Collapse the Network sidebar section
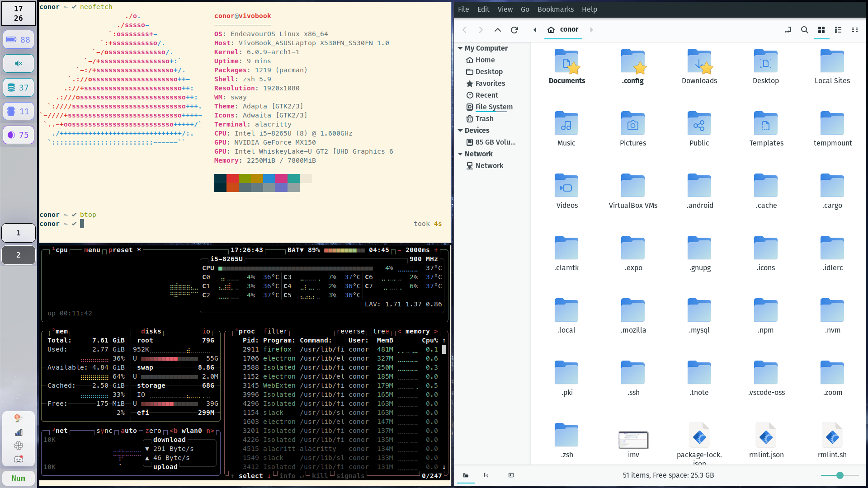Image resolution: width=868 pixels, height=488 pixels. (460, 154)
